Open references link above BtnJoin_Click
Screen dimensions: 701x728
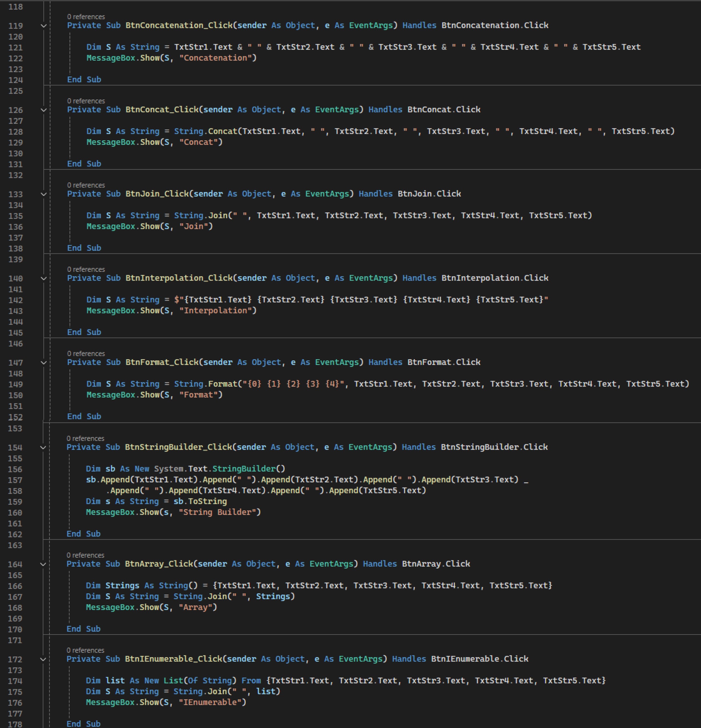(x=86, y=185)
